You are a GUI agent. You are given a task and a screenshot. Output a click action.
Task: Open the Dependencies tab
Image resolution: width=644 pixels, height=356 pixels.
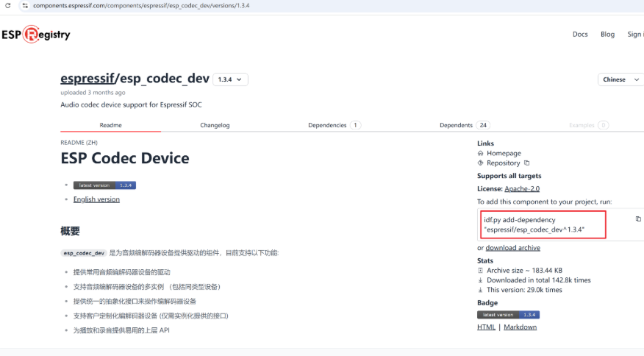(x=334, y=125)
